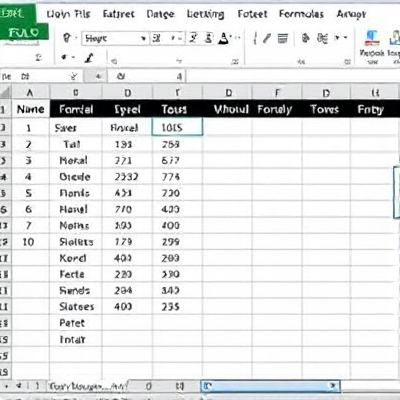
Task: Click the horizontal lines align icon
Action: click(x=282, y=38)
